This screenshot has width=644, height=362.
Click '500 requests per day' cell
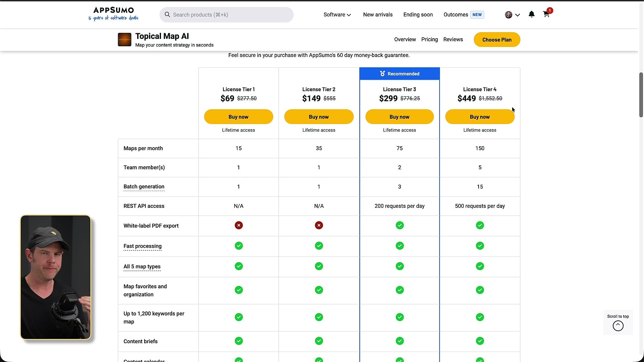[x=480, y=206]
